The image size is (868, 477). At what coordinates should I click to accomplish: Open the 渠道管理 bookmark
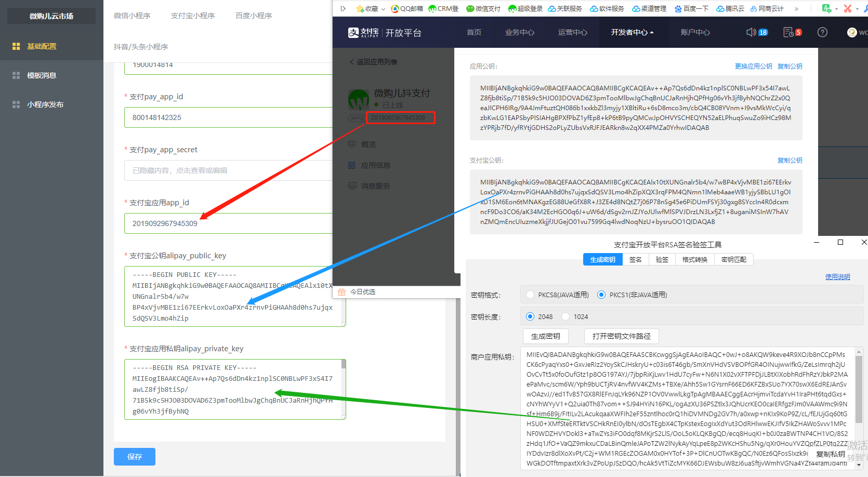click(x=649, y=8)
